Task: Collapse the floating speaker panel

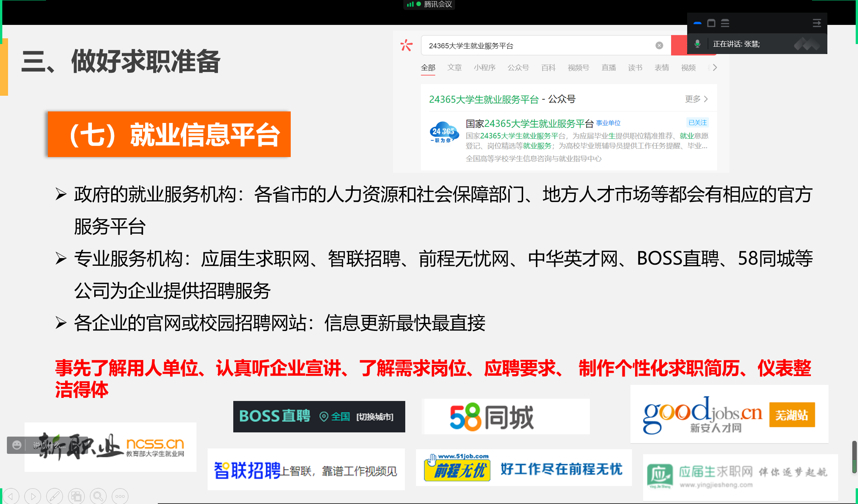Action: click(817, 23)
